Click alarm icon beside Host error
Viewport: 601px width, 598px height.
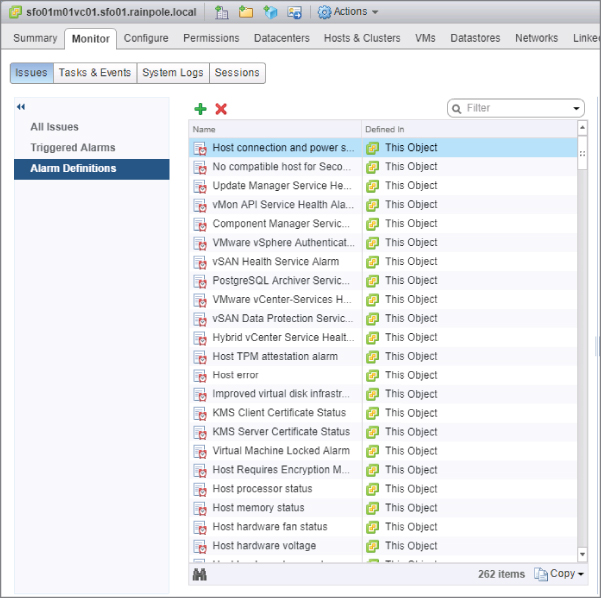click(200, 376)
